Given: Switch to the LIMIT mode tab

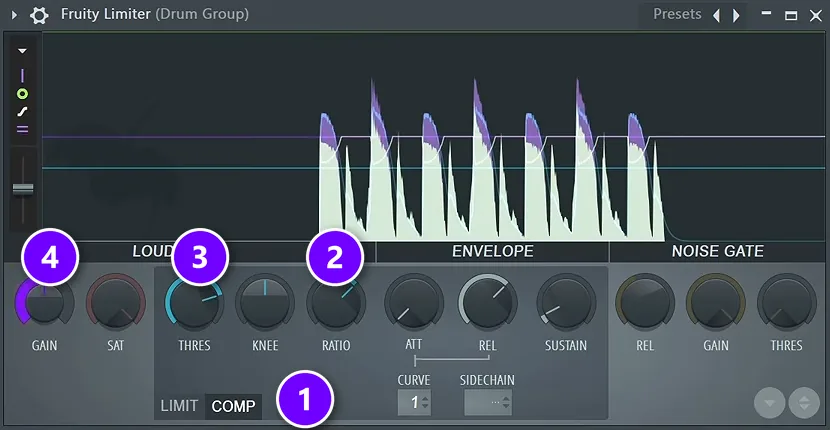Looking at the screenshot, I should coord(179,406).
